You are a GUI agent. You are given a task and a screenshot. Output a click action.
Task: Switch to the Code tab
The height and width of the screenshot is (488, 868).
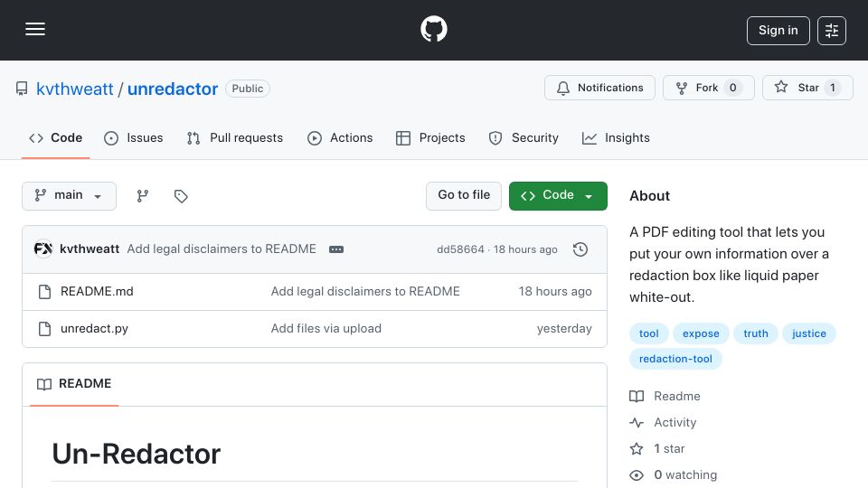(x=55, y=137)
